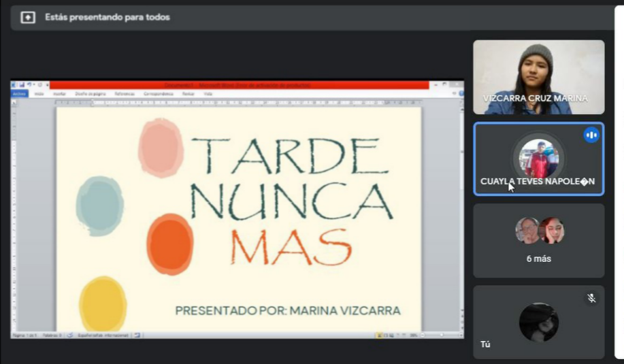Click the blue audio indicator on the Cuayla tile
The height and width of the screenshot is (364, 624).
[x=591, y=135]
